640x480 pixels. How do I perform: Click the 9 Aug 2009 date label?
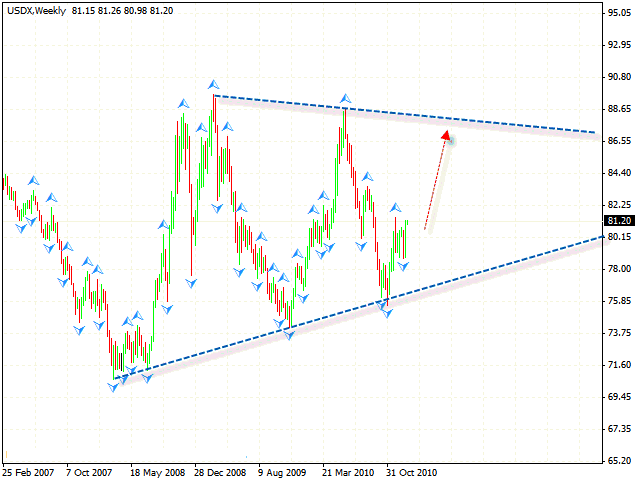coord(282,473)
